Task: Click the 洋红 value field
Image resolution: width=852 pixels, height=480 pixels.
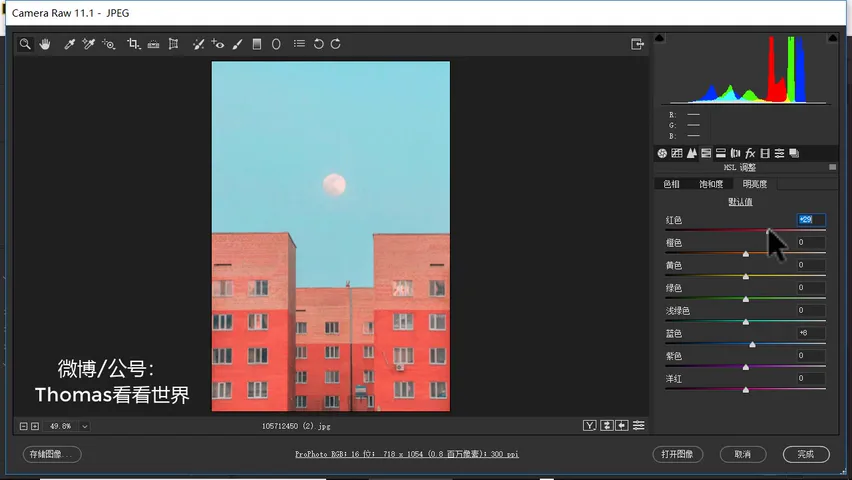Action: (811, 378)
